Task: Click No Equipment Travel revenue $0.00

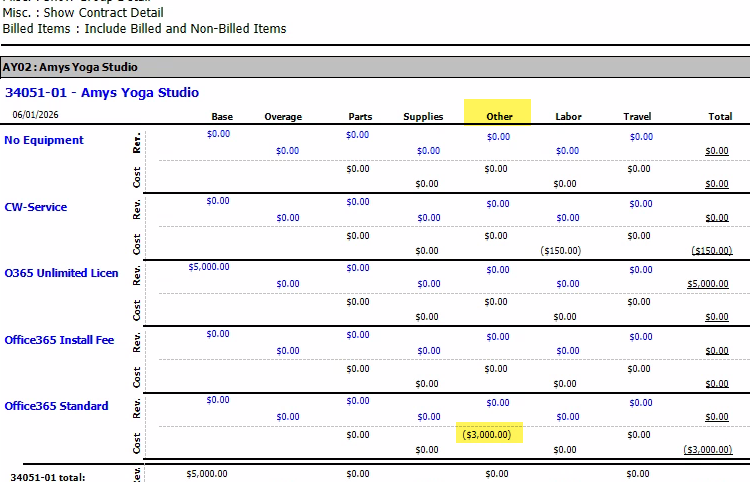Action: (x=641, y=137)
